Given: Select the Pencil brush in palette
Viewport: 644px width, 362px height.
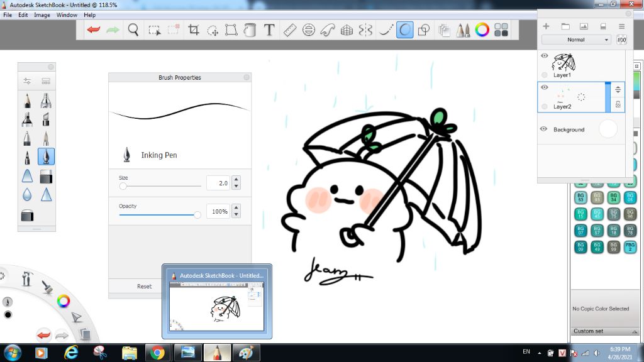Looking at the screenshot, I should pos(27,101).
